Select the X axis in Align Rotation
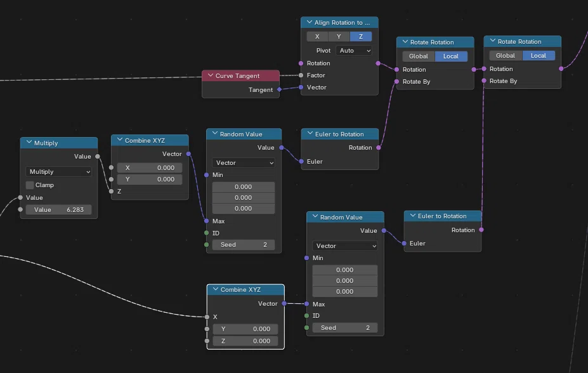The height and width of the screenshot is (373, 588). [x=317, y=36]
